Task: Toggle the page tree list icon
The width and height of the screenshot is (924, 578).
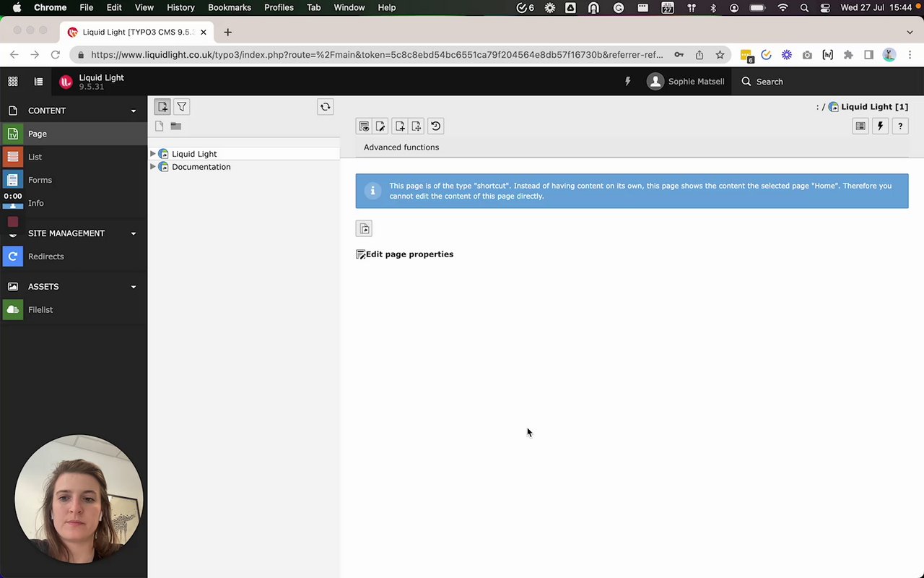Action: (x=38, y=82)
